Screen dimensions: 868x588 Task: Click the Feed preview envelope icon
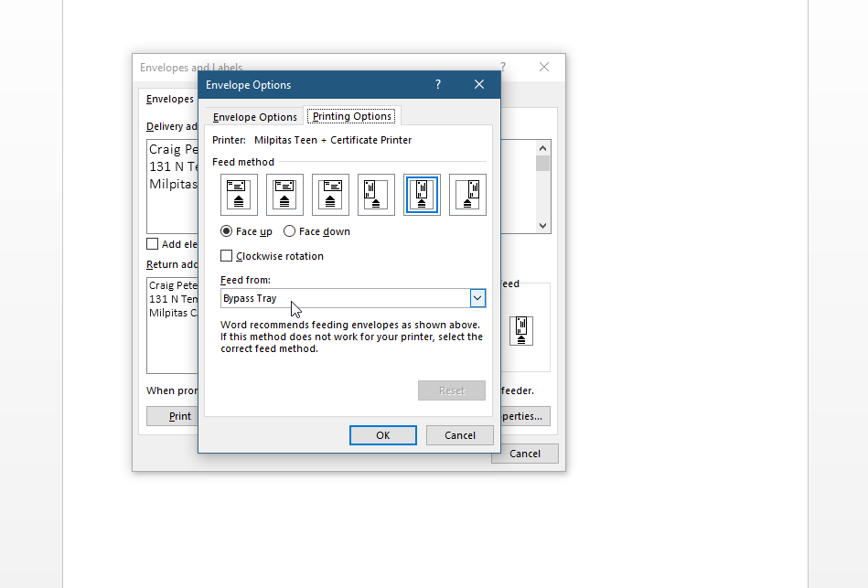click(521, 330)
